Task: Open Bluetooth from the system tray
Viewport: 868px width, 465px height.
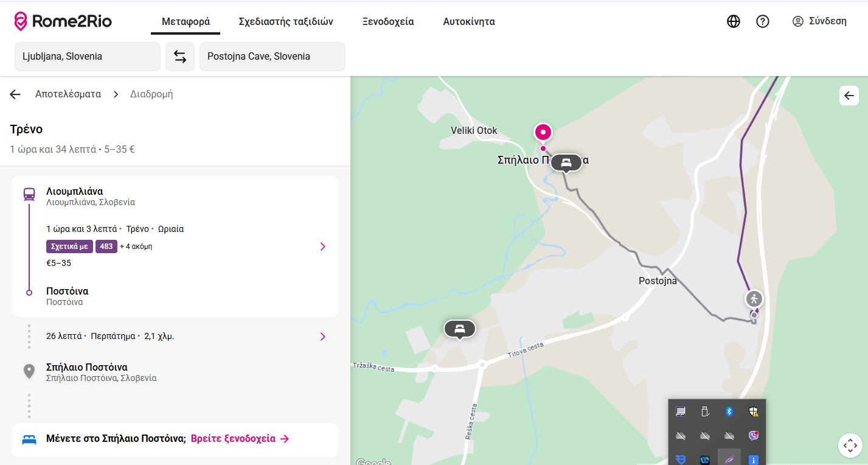Action: [729, 411]
